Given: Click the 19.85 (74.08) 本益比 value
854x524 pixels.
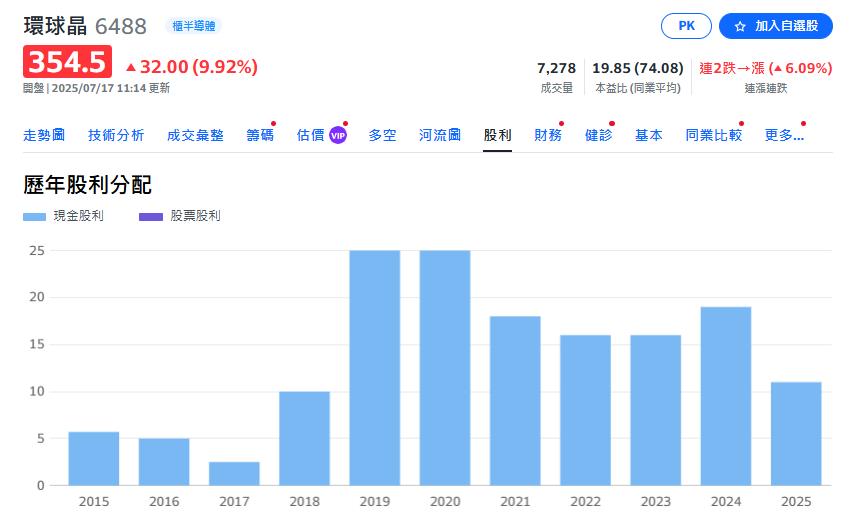Looking at the screenshot, I should (638, 68).
